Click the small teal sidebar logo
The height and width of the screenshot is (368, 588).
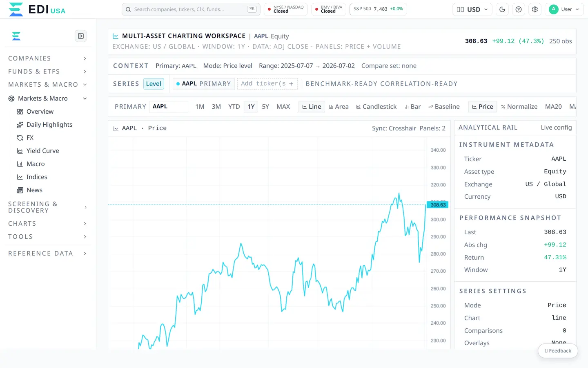pyautogui.click(x=16, y=36)
